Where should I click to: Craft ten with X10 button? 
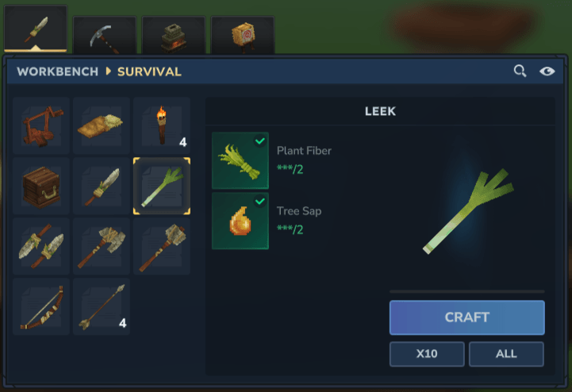(427, 354)
